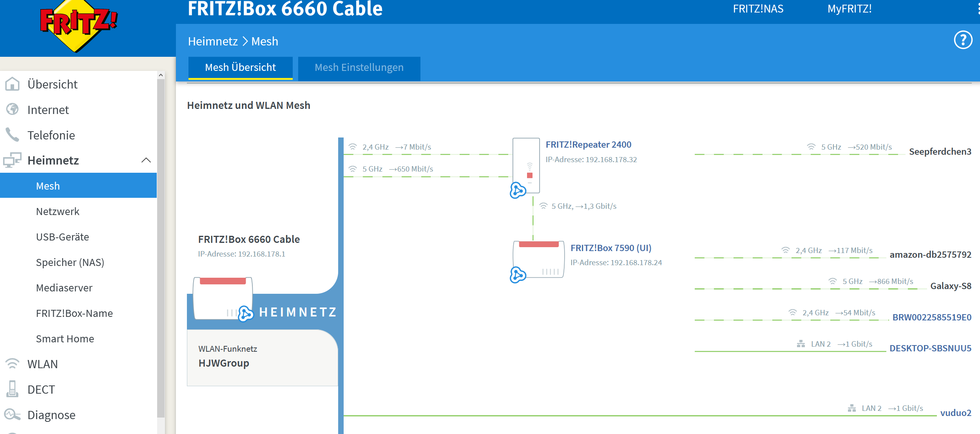
Task: Click the mesh symbol on FRITZ!Repeater 2400
Action: click(518, 190)
